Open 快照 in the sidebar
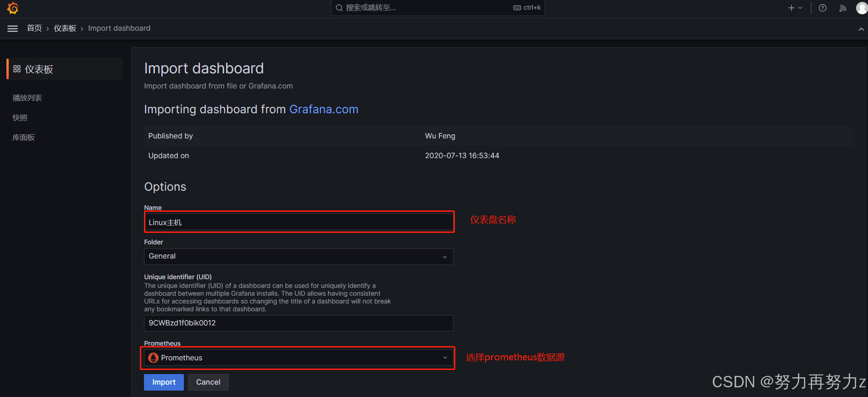 click(20, 118)
